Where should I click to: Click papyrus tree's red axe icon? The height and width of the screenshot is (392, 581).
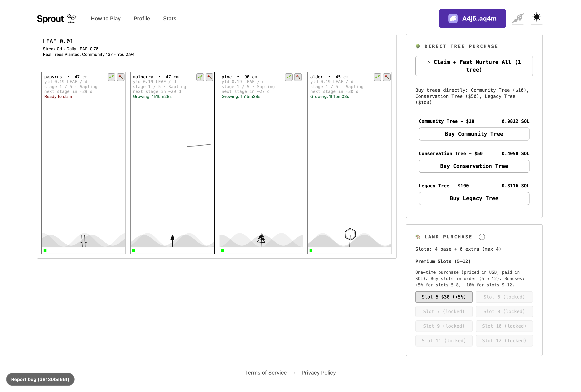[x=120, y=77]
